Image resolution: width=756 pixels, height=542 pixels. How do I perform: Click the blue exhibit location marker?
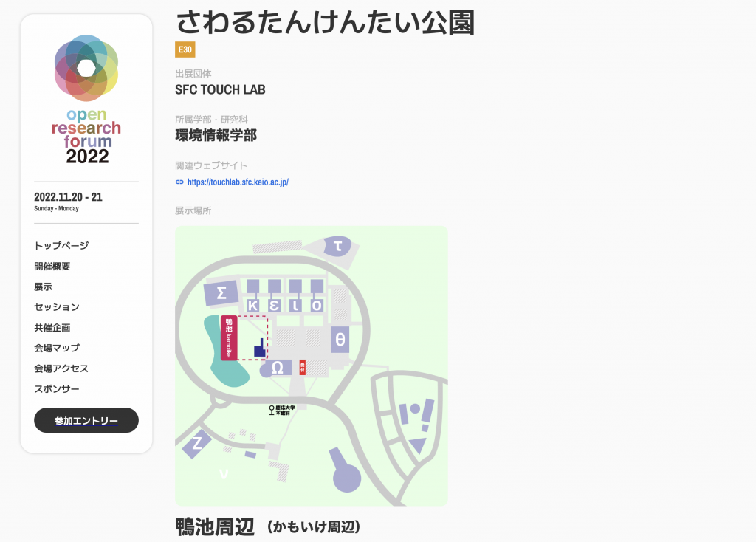tap(260, 348)
